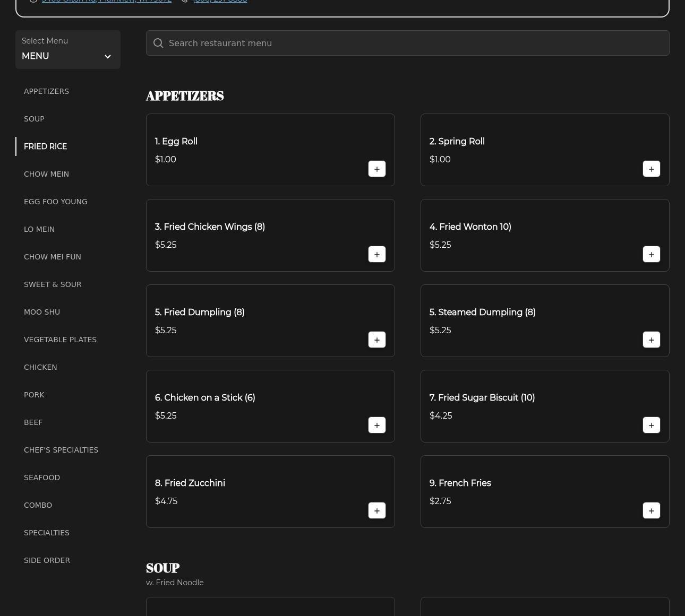Add Chicken on a Stick item
Viewport: 685px width, 616px height.
point(376,425)
